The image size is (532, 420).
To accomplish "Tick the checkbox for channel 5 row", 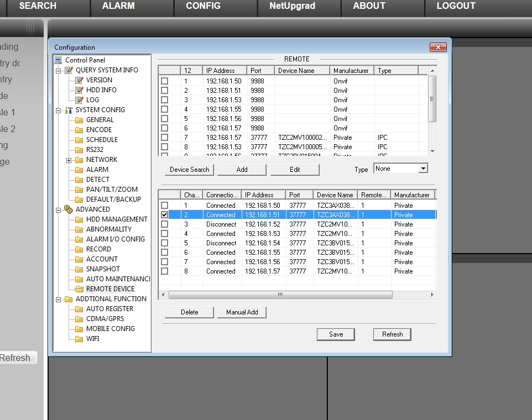I will [165, 243].
